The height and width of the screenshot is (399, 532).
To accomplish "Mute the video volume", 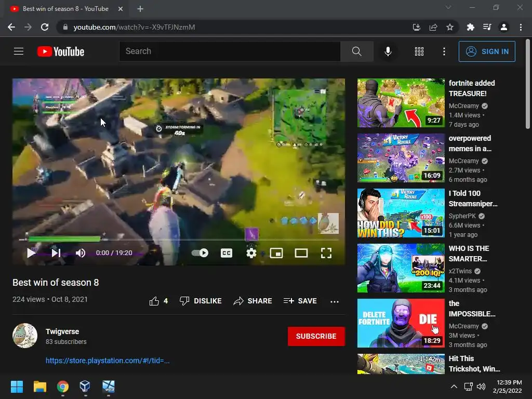I will pyautogui.click(x=81, y=253).
